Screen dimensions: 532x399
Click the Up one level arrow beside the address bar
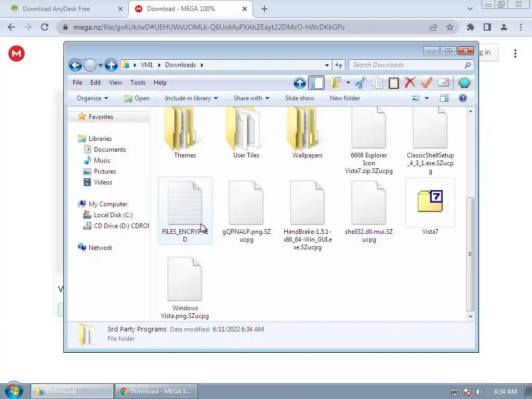pos(111,65)
